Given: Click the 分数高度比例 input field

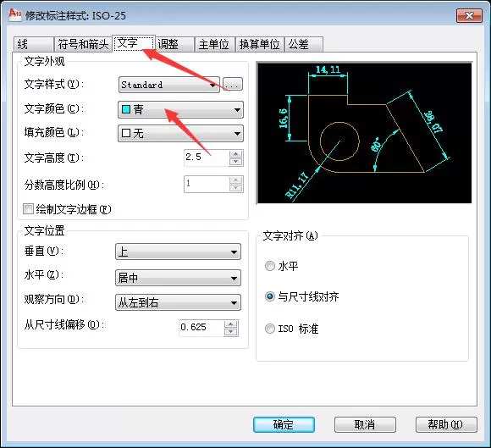Looking at the screenshot, I should coord(207,184).
